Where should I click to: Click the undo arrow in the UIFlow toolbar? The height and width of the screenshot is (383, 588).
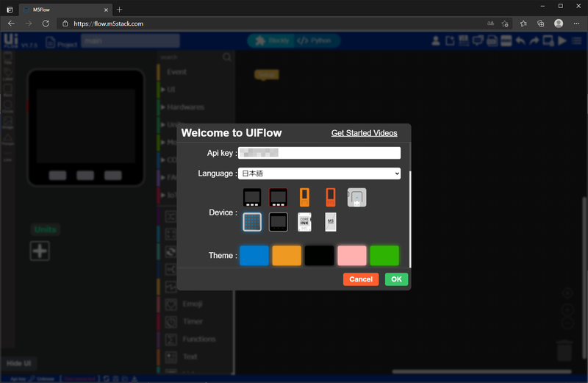[520, 40]
